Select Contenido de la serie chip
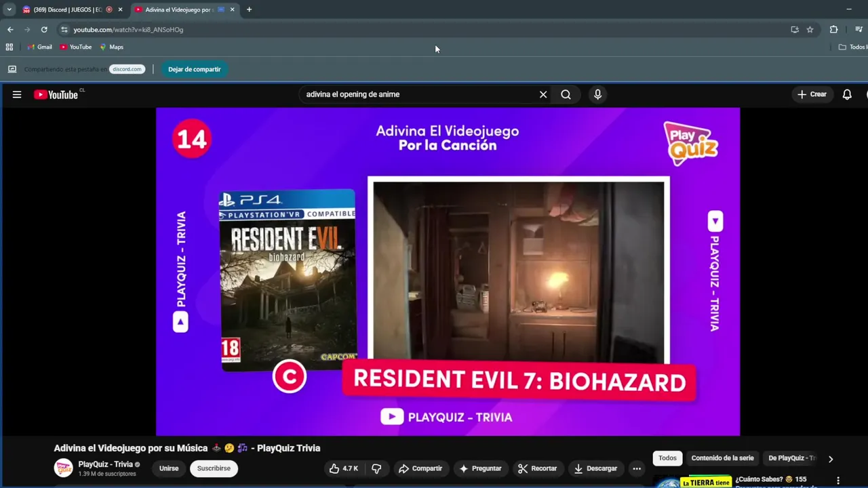This screenshot has width=868, height=488. tap(722, 458)
